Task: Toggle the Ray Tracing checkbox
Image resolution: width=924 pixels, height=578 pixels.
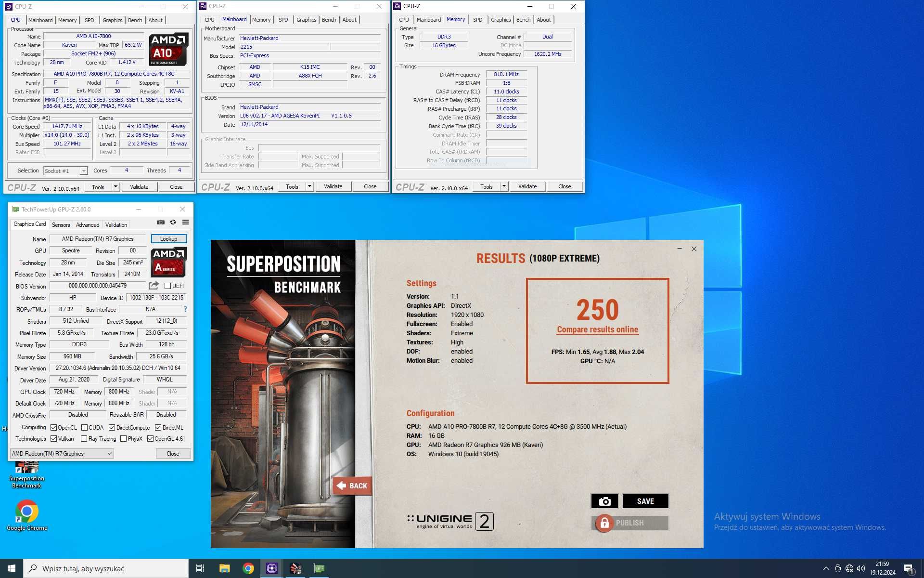Action: click(84, 439)
